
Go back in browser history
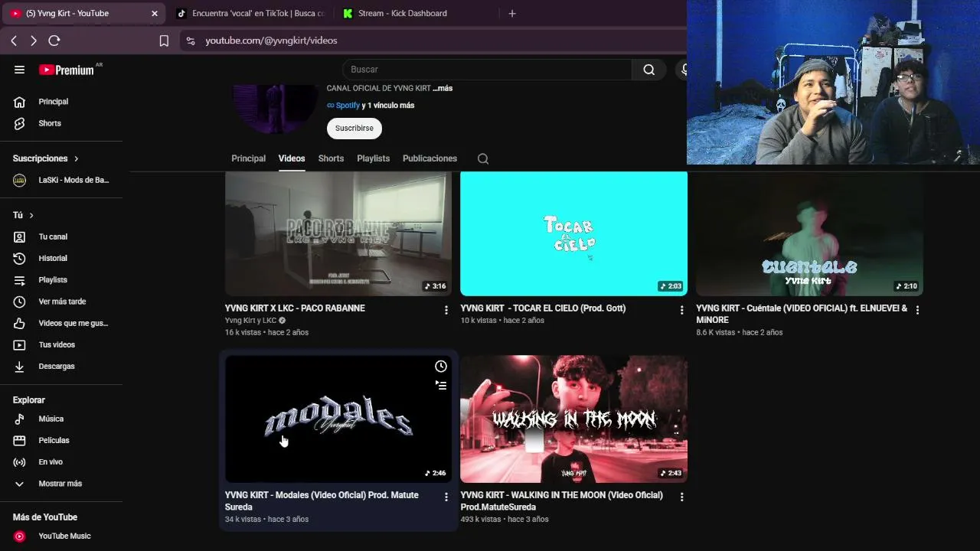(14, 41)
